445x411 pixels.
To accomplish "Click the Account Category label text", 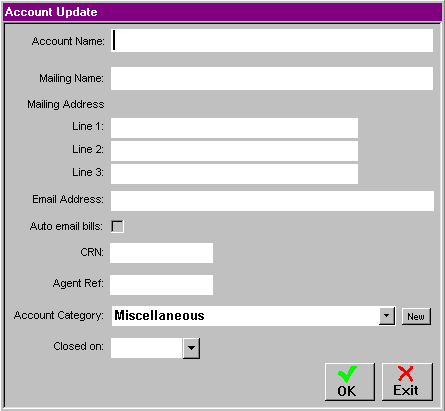I will (59, 315).
